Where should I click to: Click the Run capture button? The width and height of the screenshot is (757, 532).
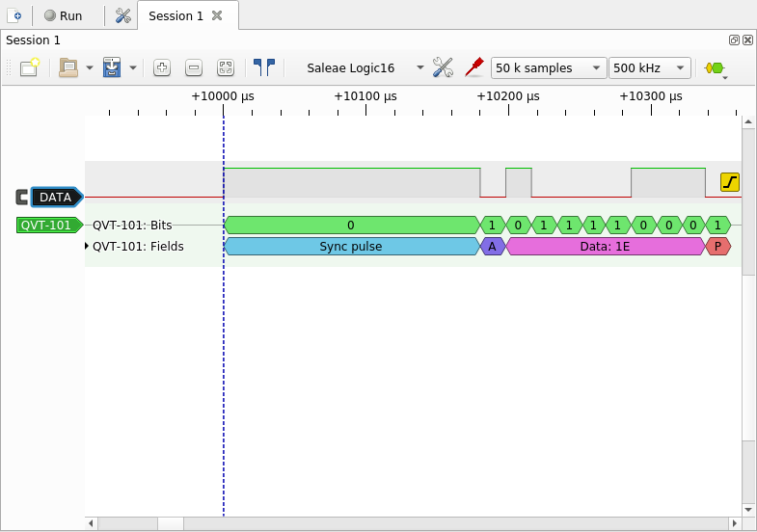[64, 15]
